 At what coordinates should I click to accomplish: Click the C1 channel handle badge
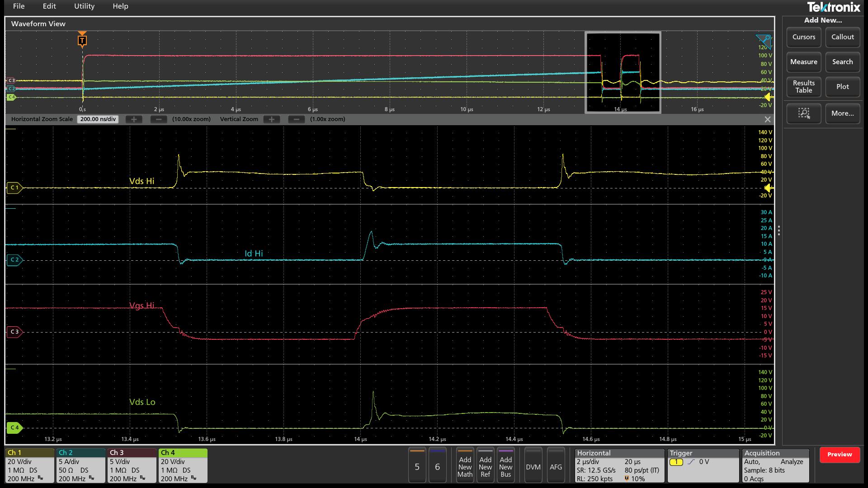pos(14,188)
